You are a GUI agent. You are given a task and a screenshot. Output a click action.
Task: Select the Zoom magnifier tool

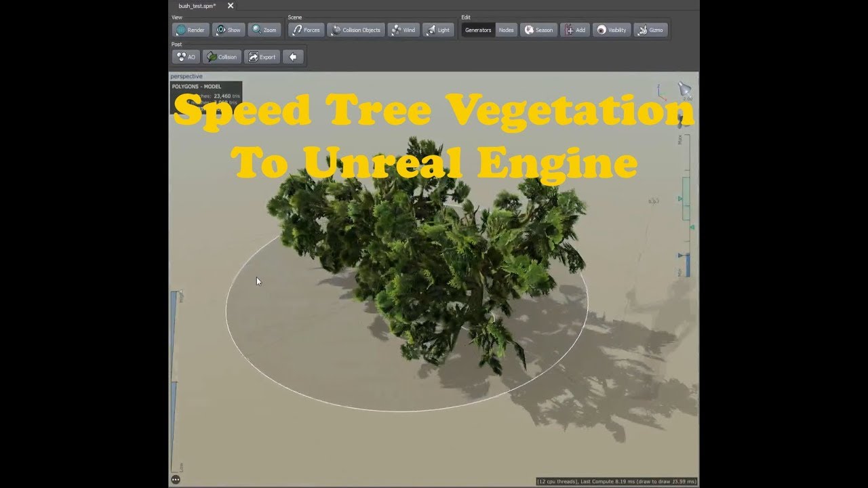point(264,30)
